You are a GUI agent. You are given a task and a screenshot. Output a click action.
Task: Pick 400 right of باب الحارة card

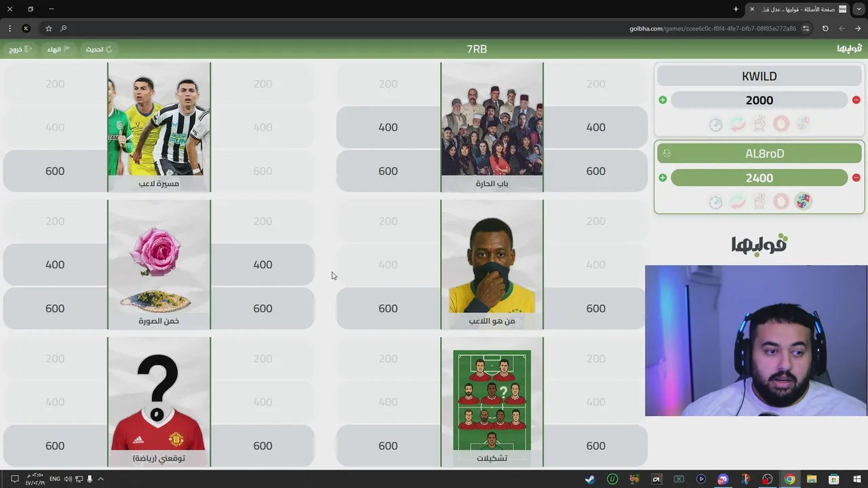tap(595, 127)
